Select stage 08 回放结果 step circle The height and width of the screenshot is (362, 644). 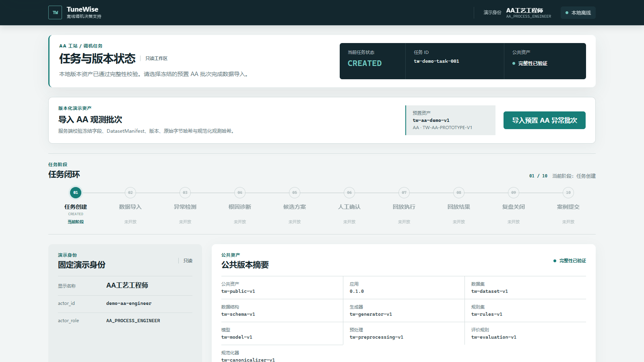pos(459,193)
